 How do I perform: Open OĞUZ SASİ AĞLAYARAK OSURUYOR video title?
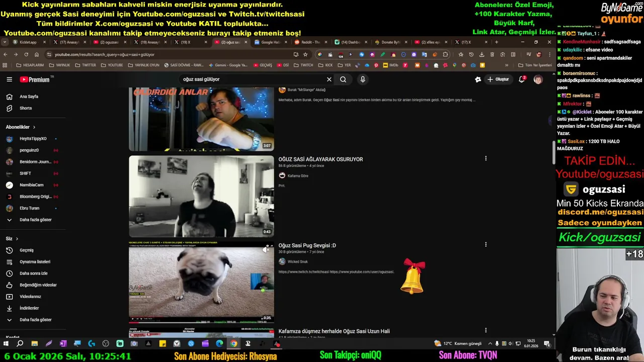click(x=320, y=159)
